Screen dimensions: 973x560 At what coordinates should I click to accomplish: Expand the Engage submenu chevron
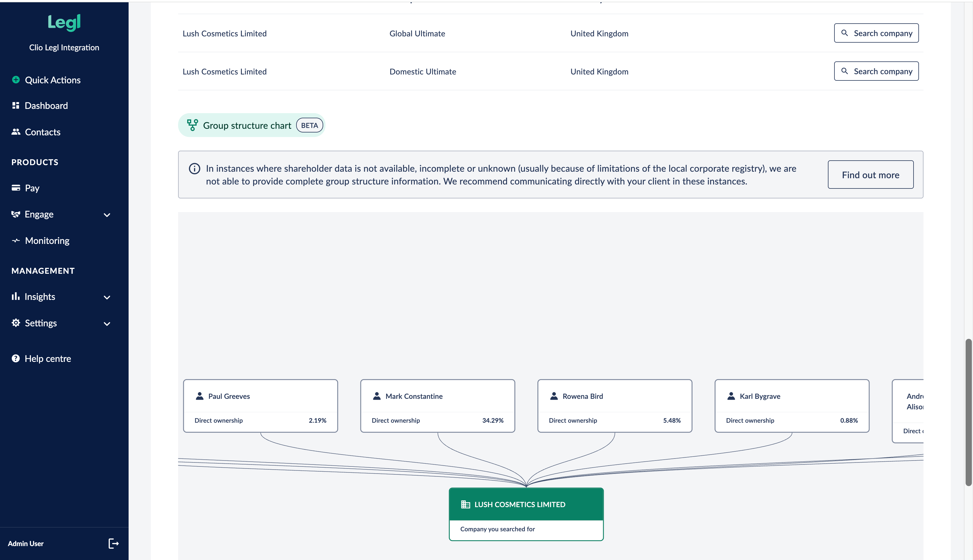107,215
